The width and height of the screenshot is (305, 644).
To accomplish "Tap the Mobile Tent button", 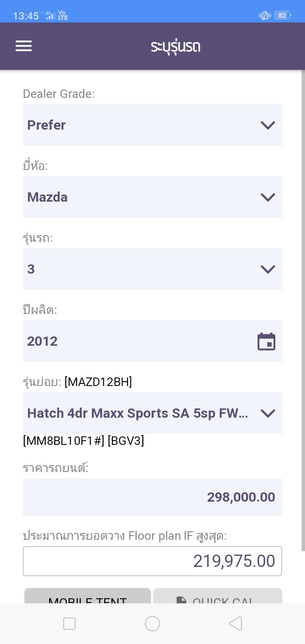I will 88,597.
